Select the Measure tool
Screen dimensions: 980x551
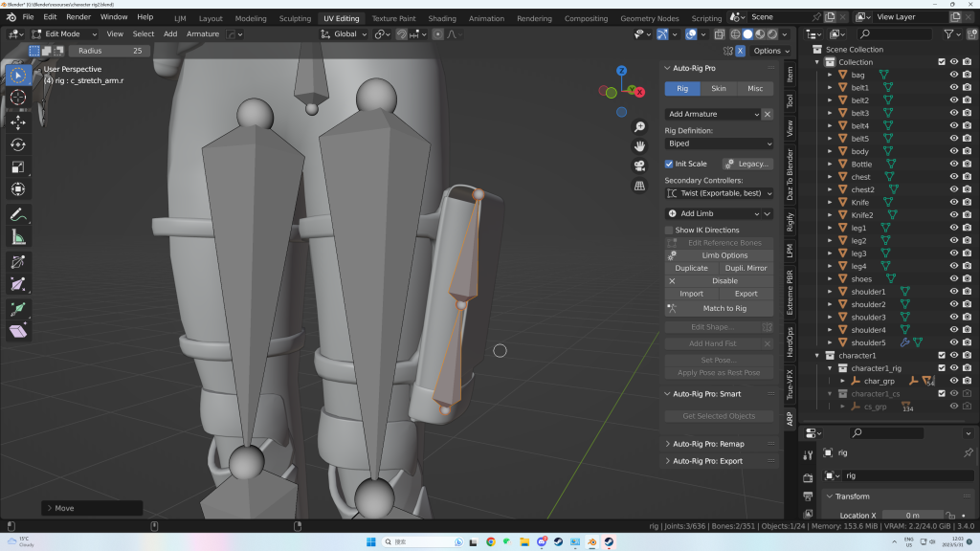click(18, 237)
